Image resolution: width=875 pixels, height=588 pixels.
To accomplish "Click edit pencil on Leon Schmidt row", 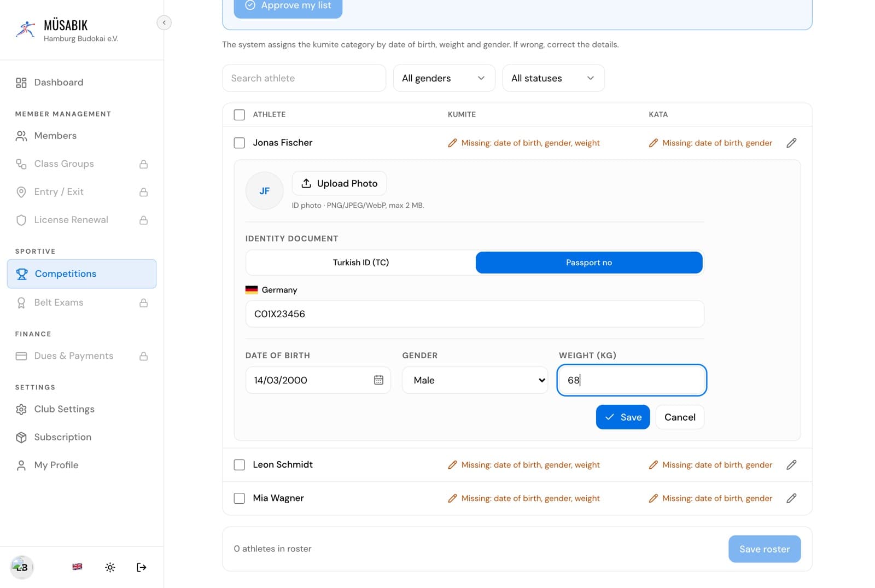I will tap(791, 465).
